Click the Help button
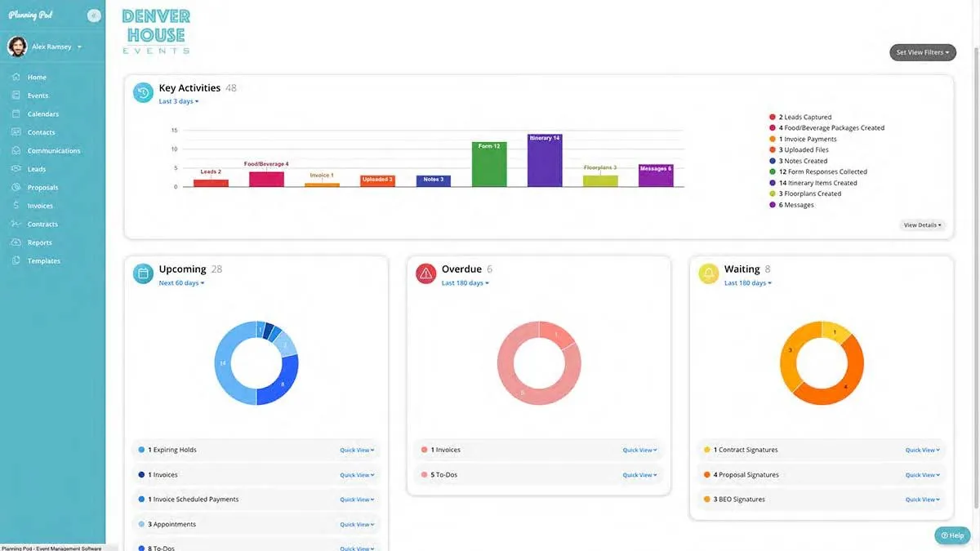 (x=952, y=535)
